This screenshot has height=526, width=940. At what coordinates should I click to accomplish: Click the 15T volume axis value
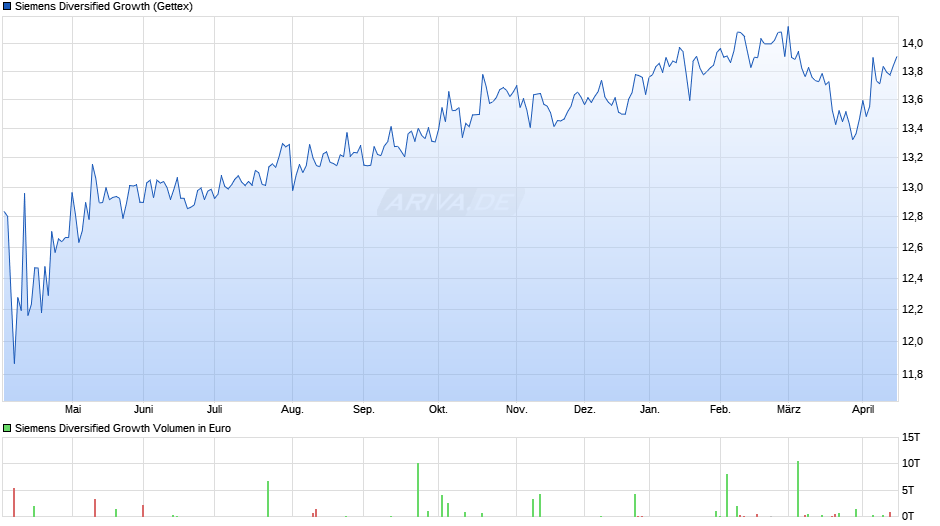coord(911,438)
